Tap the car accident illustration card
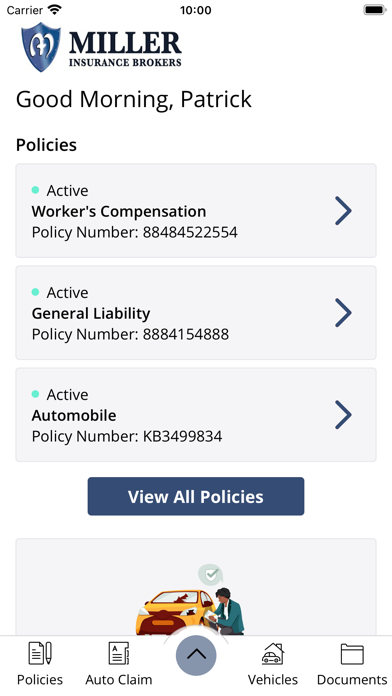392x696 pixels. [x=196, y=587]
